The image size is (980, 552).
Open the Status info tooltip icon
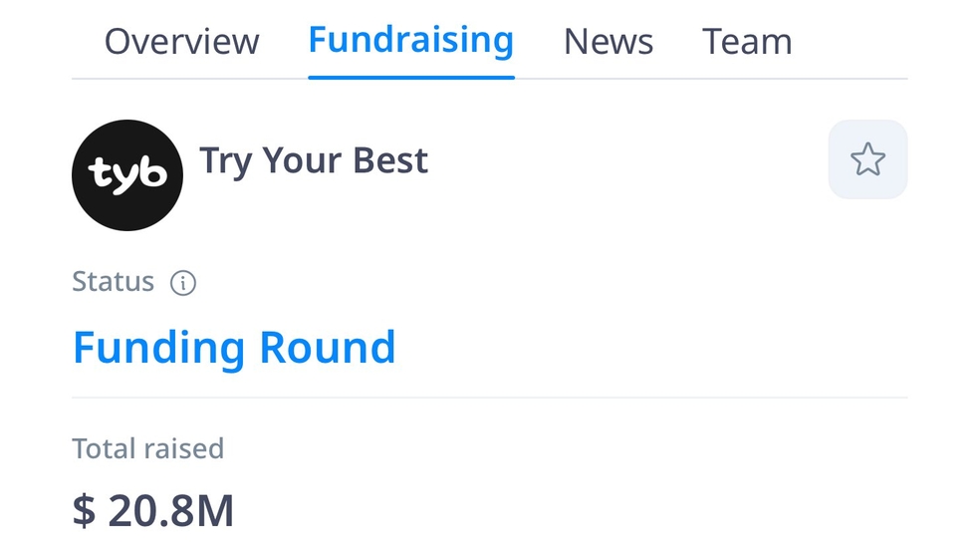(183, 283)
